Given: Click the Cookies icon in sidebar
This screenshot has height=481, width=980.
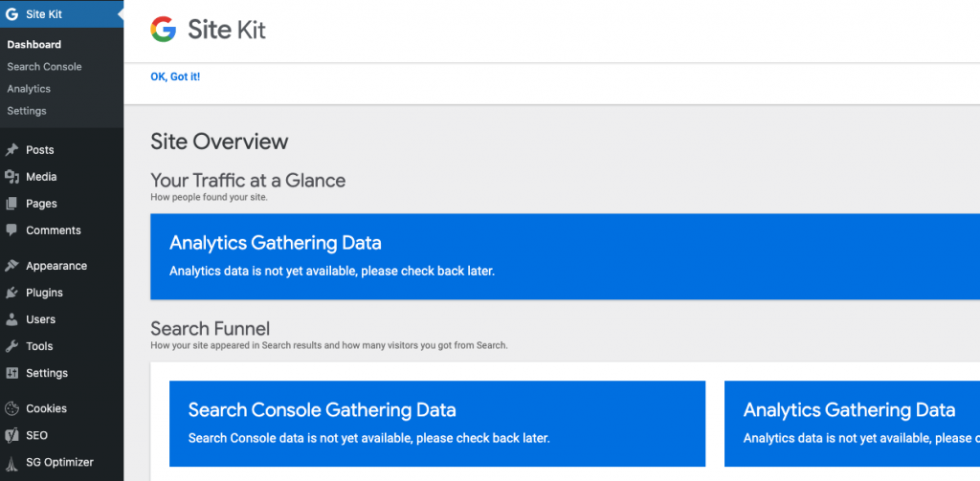Looking at the screenshot, I should [x=11, y=408].
